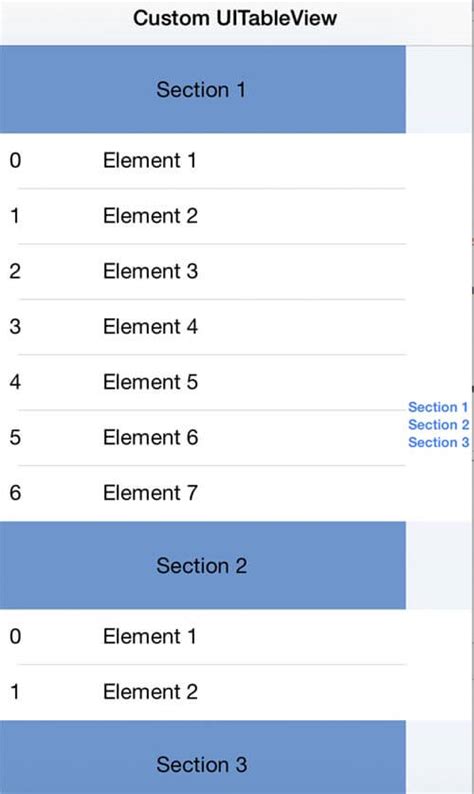Select Element 5 row
The height and width of the screenshot is (794, 474).
tap(203, 382)
